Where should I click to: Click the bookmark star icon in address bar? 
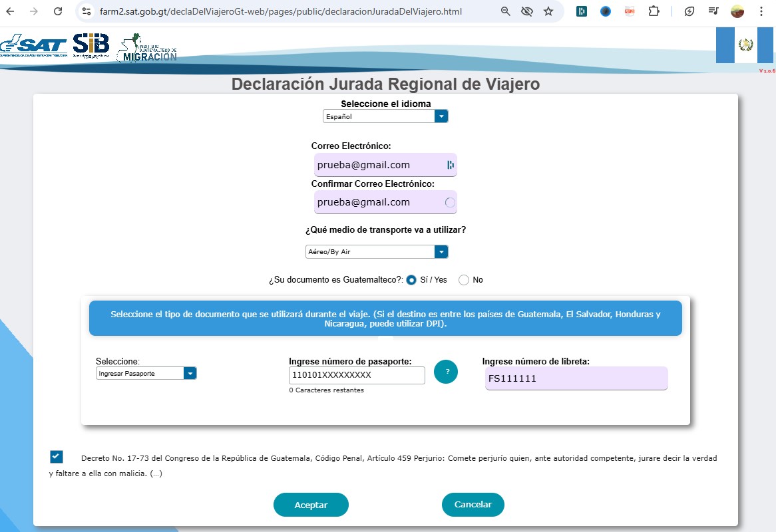point(548,11)
